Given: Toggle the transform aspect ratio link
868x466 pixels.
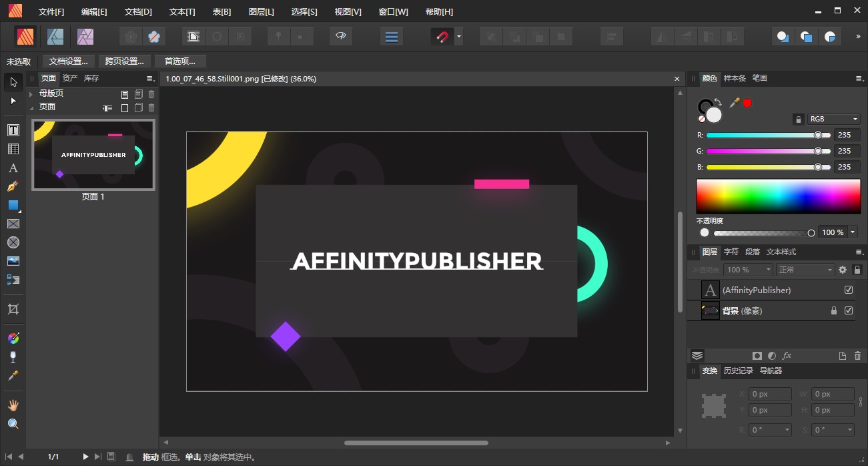Looking at the screenshot, I should coord(861,402).
